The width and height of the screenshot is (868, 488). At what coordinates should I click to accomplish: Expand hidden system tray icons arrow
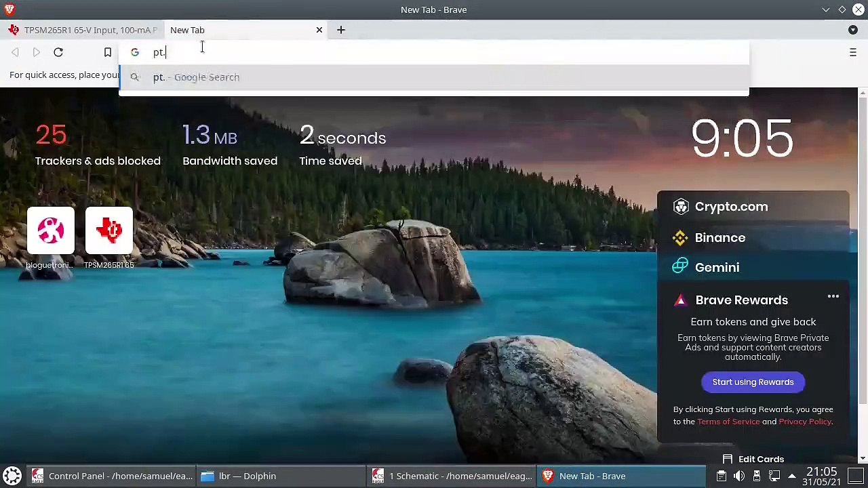[x=791, y=476]
